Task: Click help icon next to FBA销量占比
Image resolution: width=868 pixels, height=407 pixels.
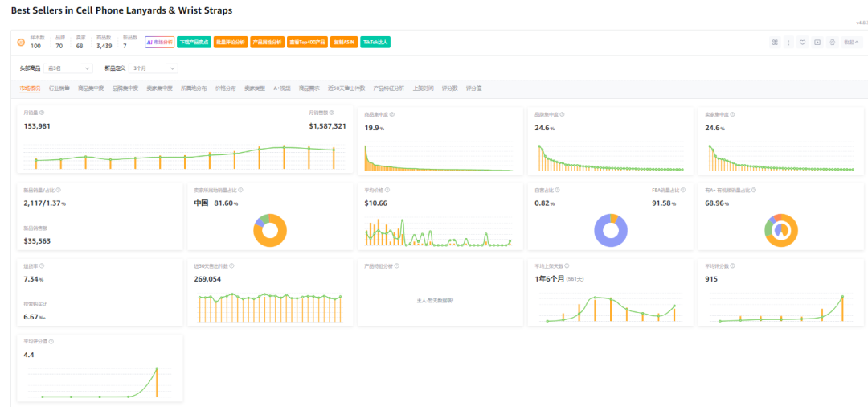Action: point(684,189)
